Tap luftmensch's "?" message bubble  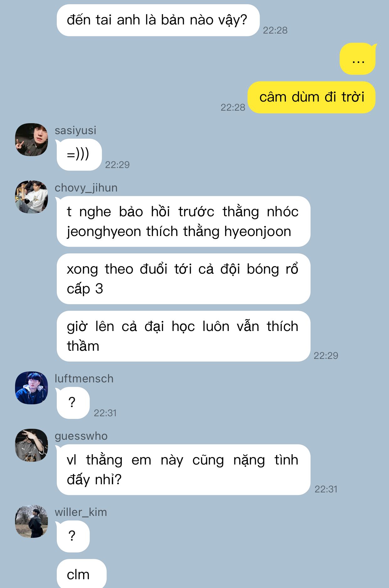tap(73, 403)
